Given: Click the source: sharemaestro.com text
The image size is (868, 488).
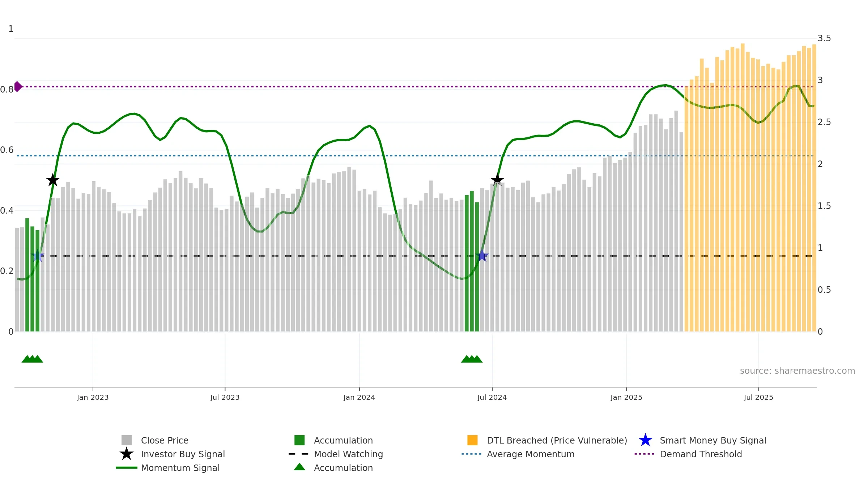Looking at the screenshot, I should 797,371.
